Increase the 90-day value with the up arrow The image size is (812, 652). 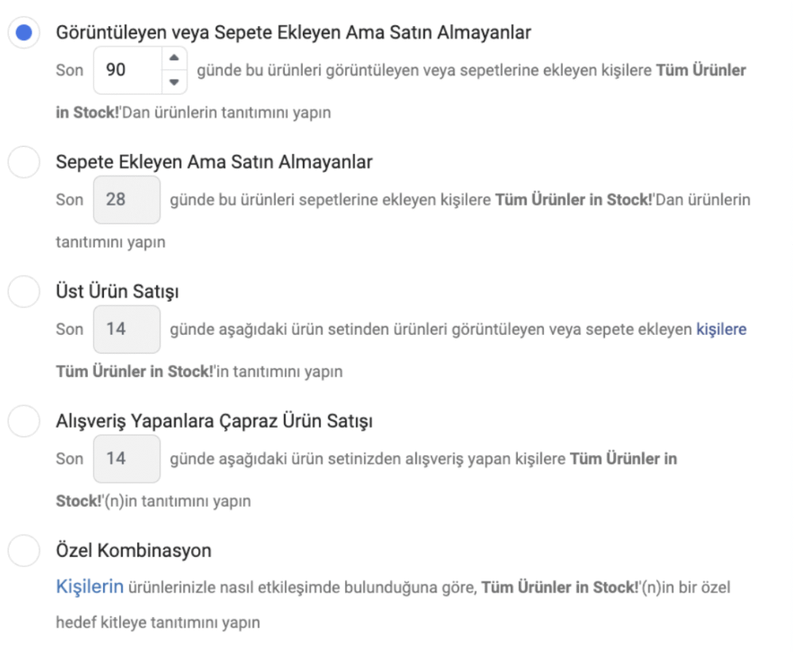(174, 59)
